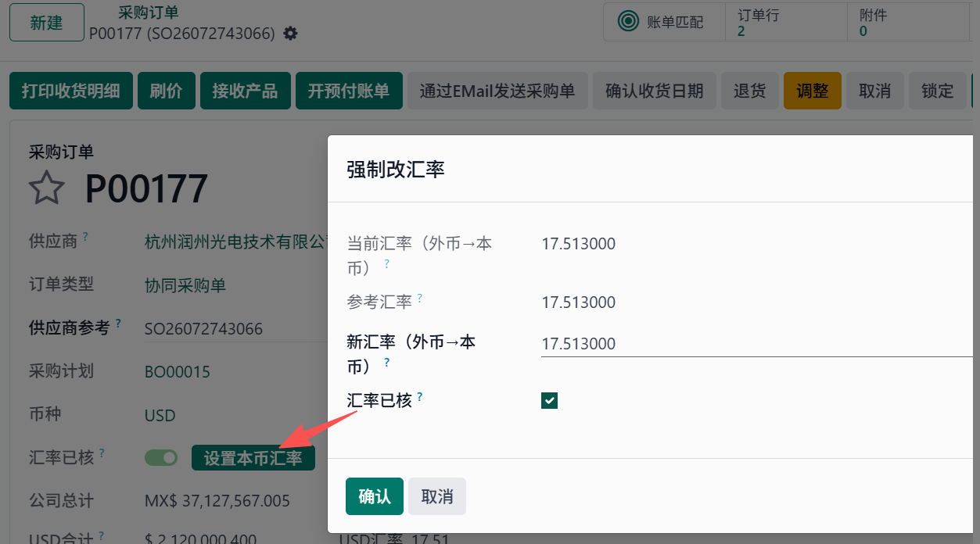
Task: Open the gear settings icon beside P00177
Action: click(290, 34)
